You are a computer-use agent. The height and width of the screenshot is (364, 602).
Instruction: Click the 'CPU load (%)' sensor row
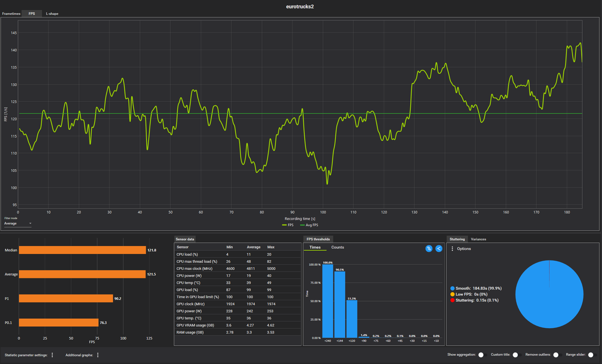238,254
